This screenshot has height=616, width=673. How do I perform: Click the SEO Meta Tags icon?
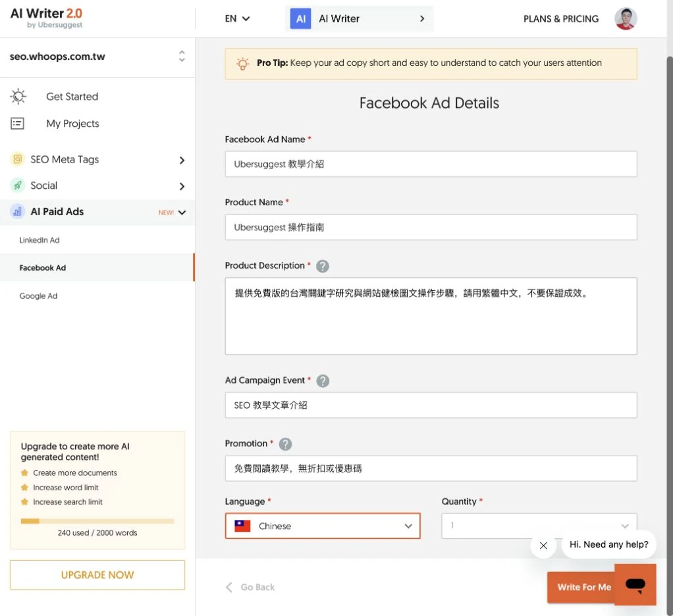coord(17,159)
